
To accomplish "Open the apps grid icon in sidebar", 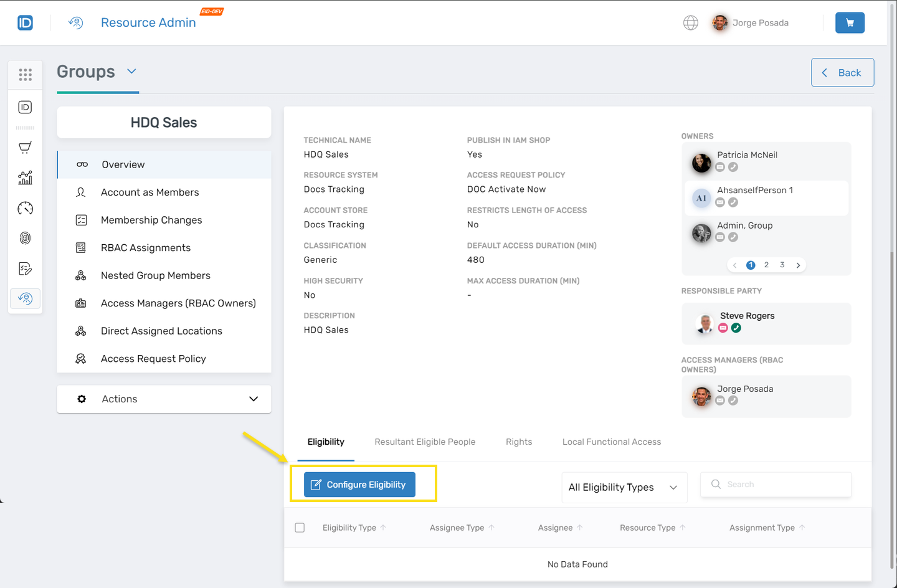I will click(26, 75).
